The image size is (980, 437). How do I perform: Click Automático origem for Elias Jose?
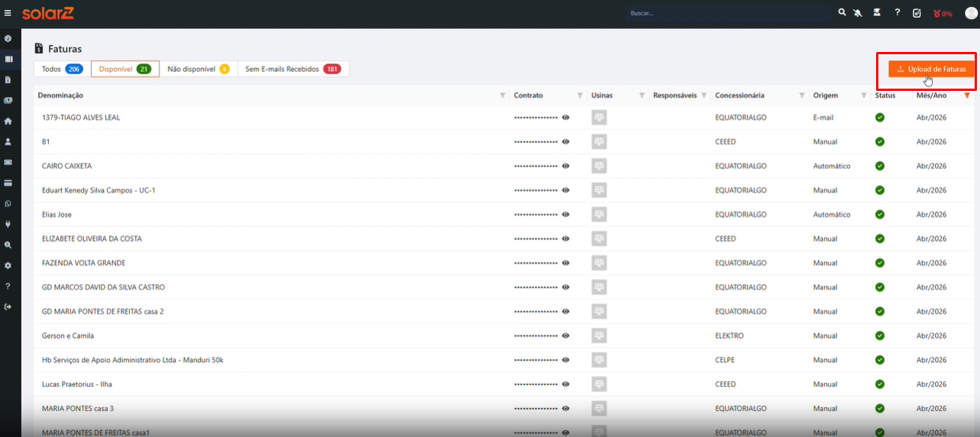832,215
